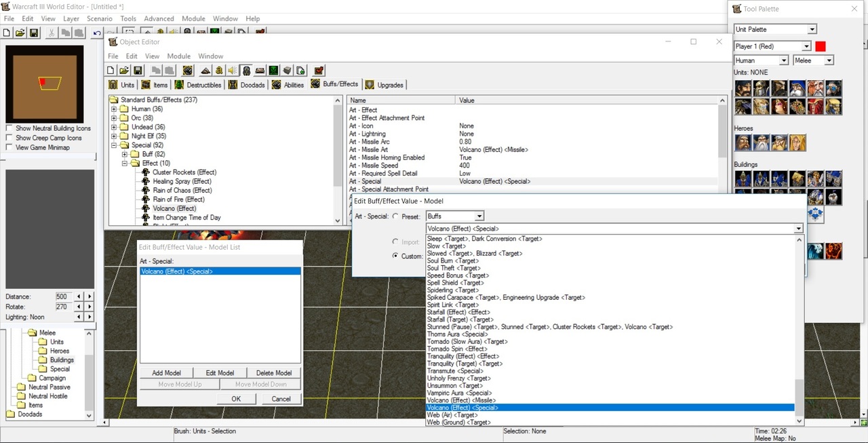Click the Delete Model button
This screenshot has height=443, width=868.
tap(274, 373)
